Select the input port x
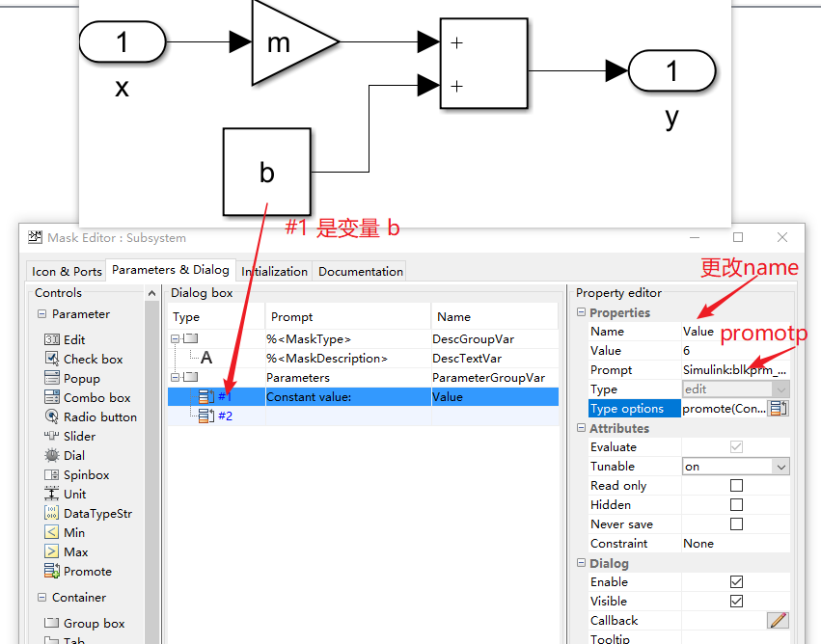This screenshot has height=644, width=821. [123, 41]
